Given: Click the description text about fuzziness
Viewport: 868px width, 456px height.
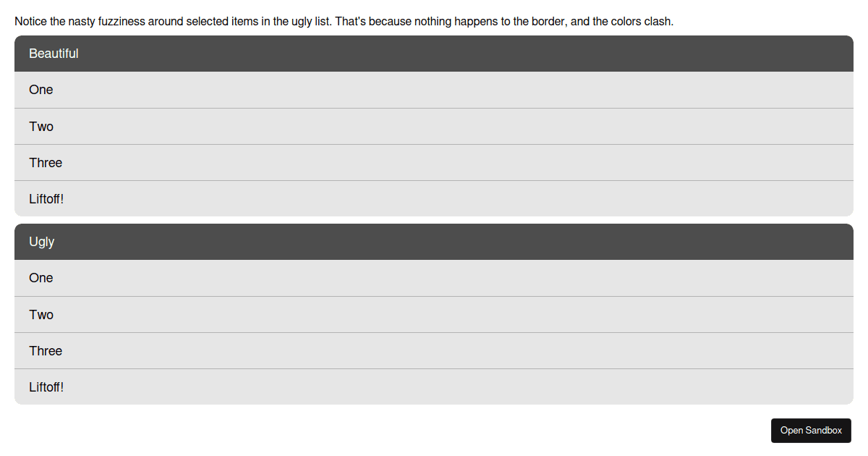Looking at the screenshot, I should pos(344,21).
